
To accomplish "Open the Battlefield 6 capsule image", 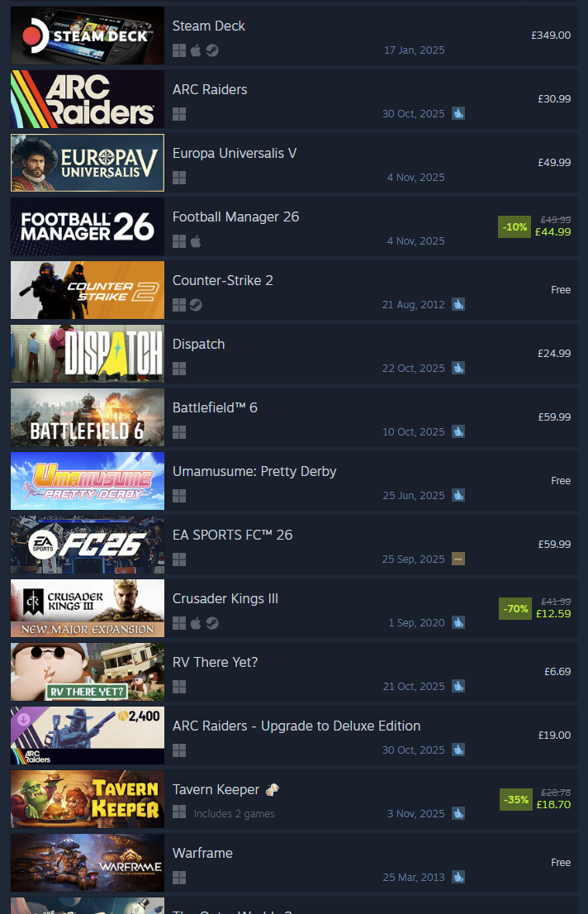I will click(88, 417).
